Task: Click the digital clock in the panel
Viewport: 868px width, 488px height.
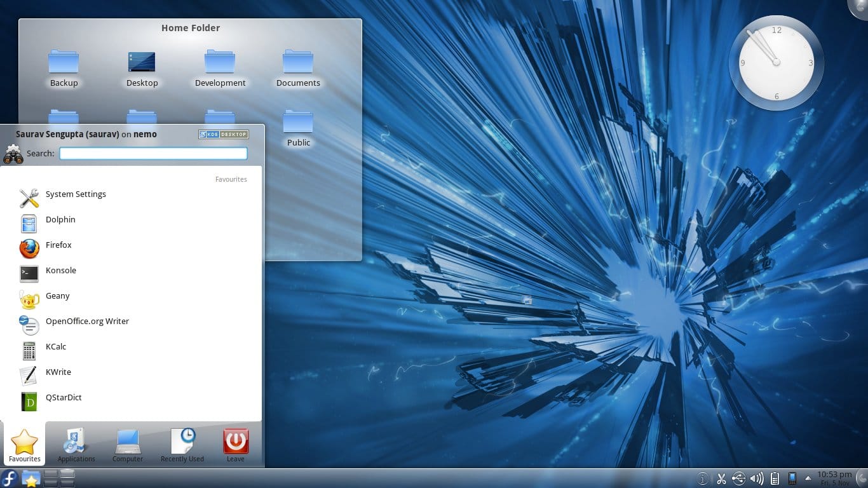Action: [x=834, y=478]
